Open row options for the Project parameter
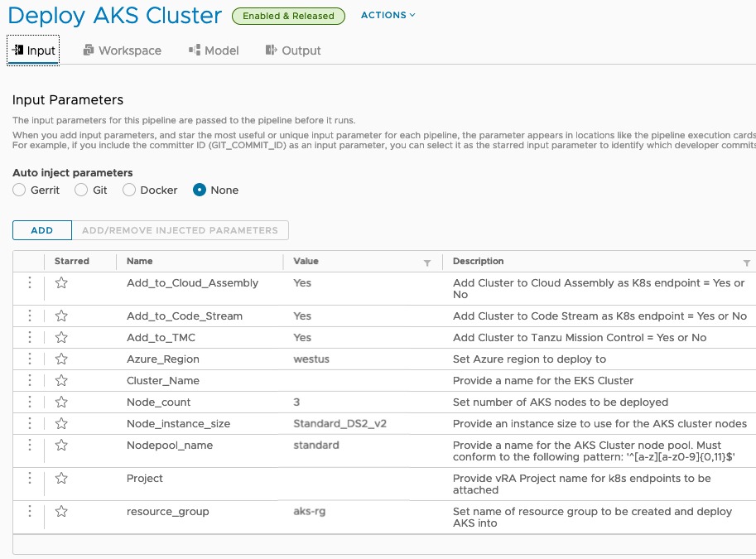The image size is (756, 559). [30, 478]
